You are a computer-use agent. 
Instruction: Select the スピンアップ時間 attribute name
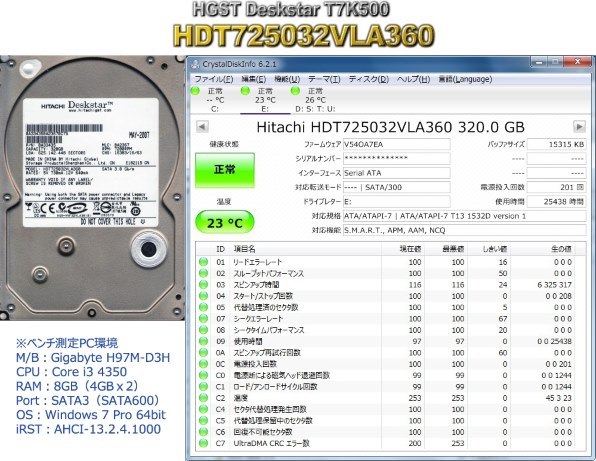click(x=257, y=285)
